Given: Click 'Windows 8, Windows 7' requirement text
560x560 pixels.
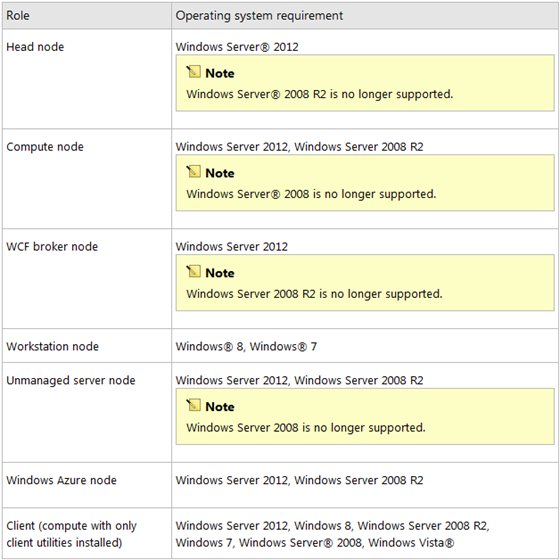Looking at the screenshot, I should [246, 346].
